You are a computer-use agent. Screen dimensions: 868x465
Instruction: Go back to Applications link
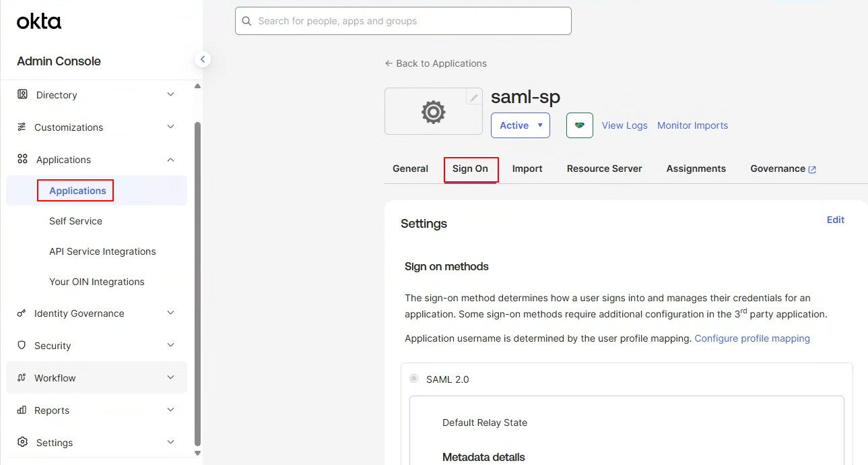436,63
